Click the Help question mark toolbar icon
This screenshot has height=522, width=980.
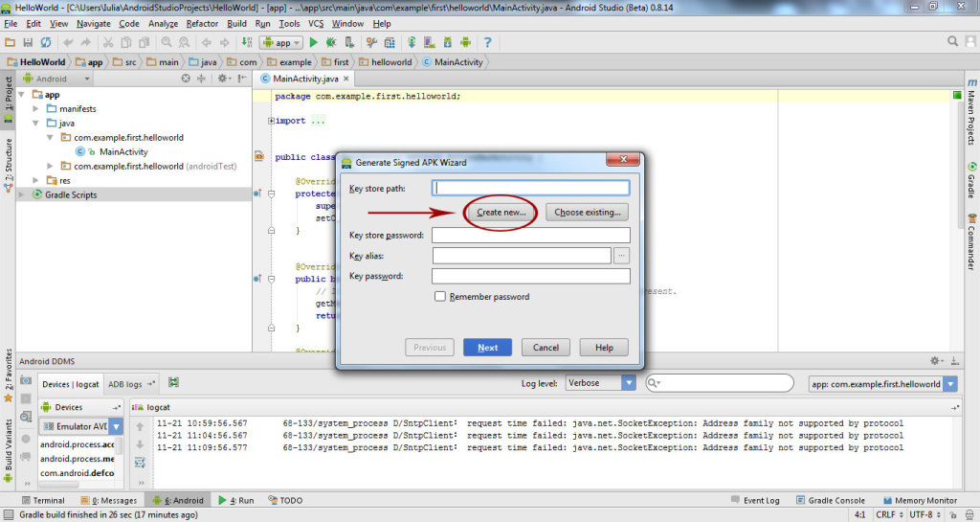point(487,42)
